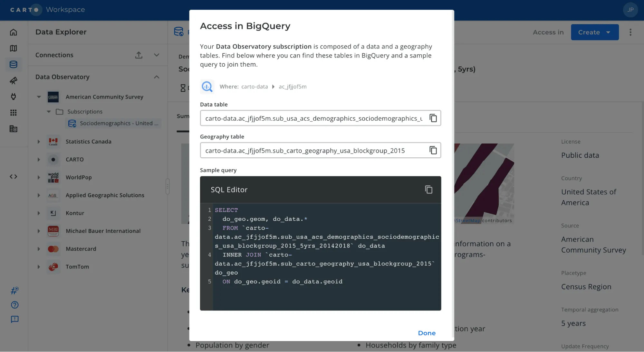Select the Developers code icon in sidebar
This screenshot has width=644, height=352.
click(14, 176)
